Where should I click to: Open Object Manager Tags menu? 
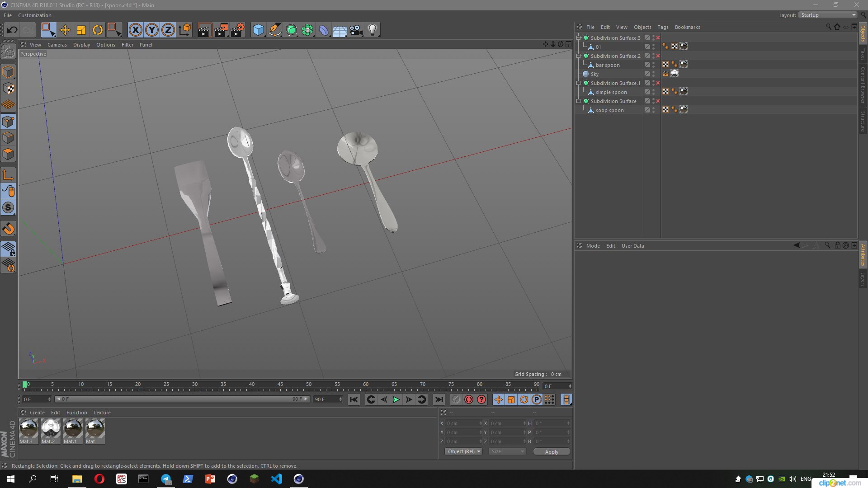[663, 27]
